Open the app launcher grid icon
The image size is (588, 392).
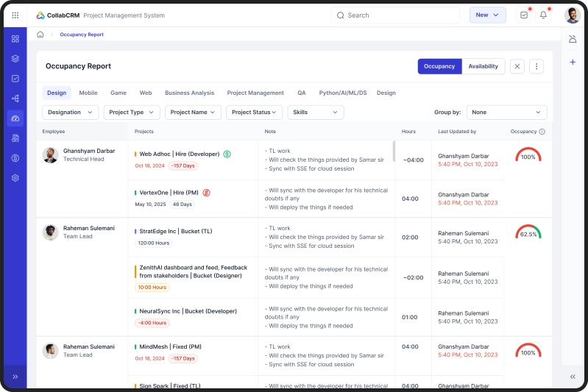[x=15, y=15]
